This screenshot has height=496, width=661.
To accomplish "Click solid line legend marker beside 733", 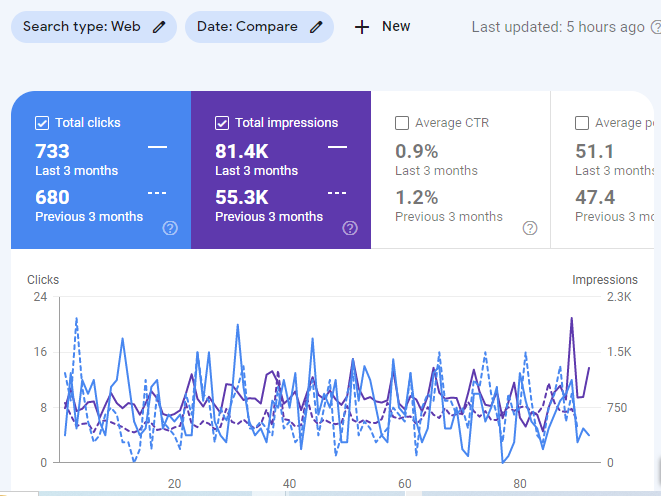I will pos(157,148).
